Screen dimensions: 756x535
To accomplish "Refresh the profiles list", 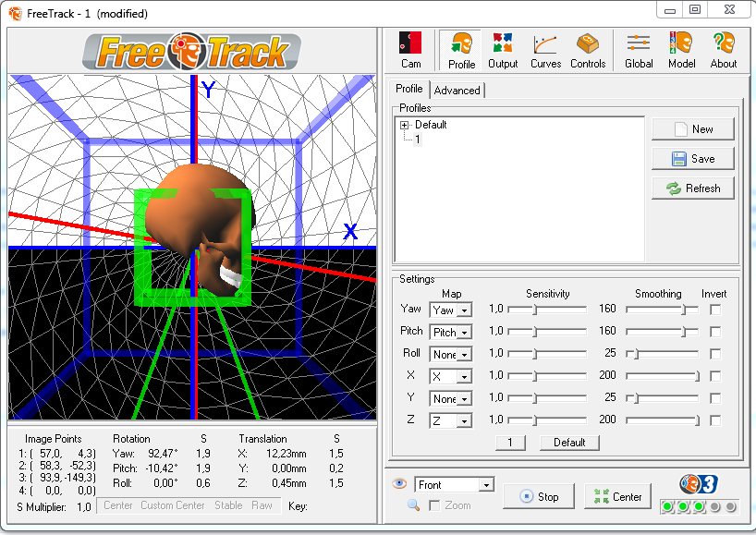I will 693,188.
